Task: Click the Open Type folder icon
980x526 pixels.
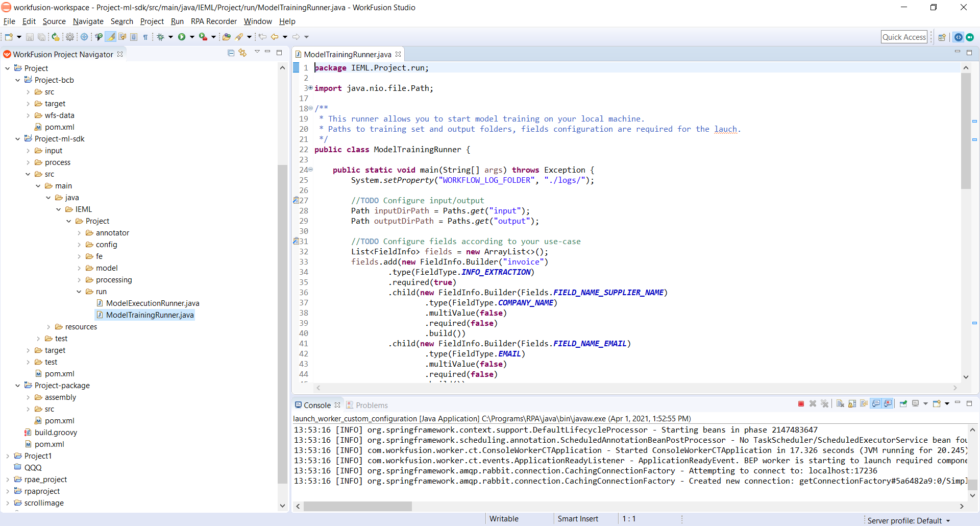Action: (x=227, y=37)
